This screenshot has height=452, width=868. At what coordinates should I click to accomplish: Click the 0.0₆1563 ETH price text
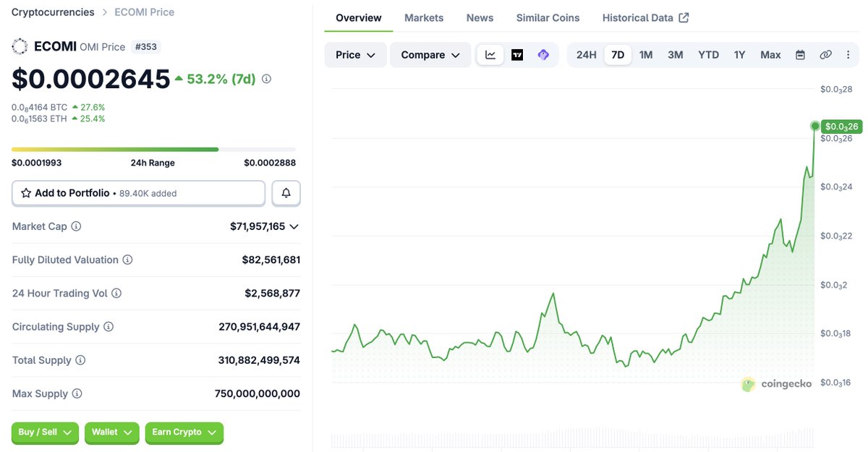(x=39, y=119)
